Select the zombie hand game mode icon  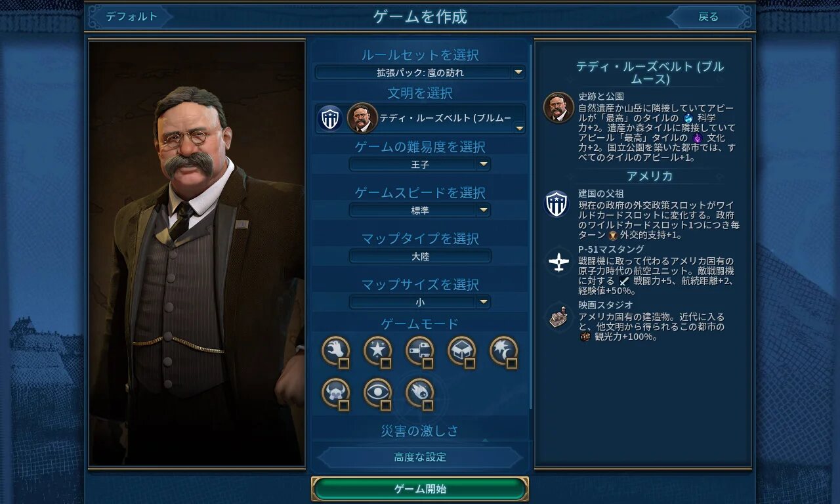336,351
